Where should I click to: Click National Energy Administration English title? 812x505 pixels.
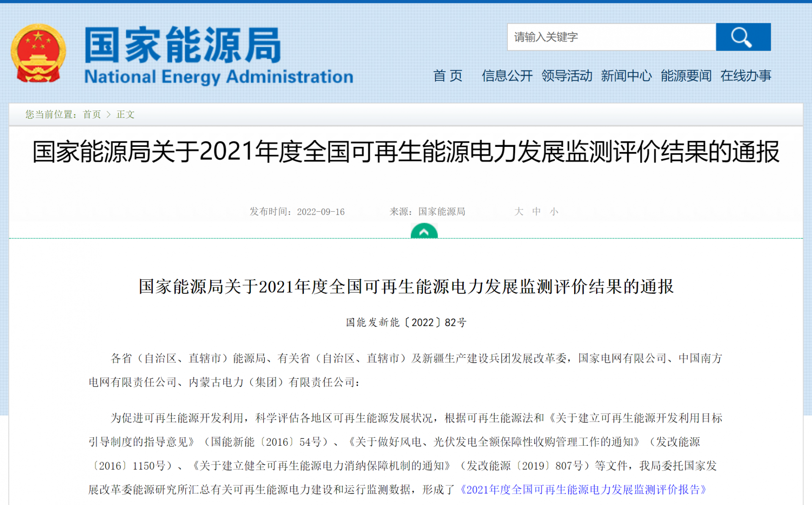[x=218, y=77]
